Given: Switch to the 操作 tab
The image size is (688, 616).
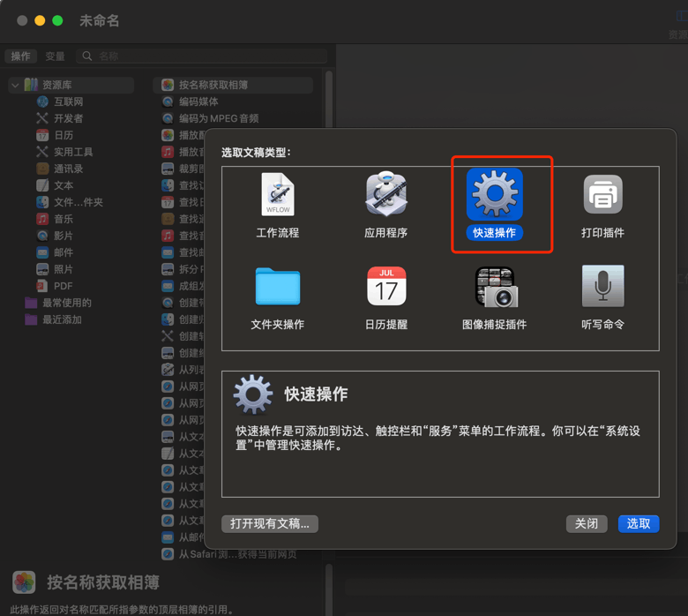Looking at the screenshot, I should 20,56.
